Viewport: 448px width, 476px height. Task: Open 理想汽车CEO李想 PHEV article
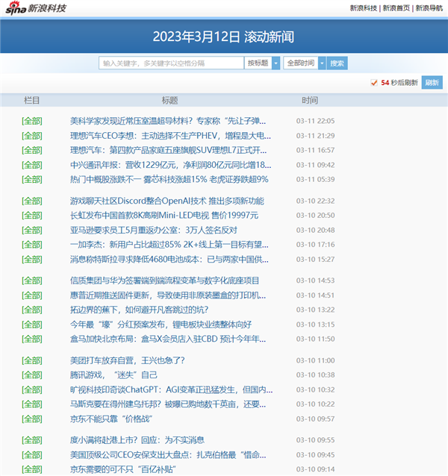170,136
